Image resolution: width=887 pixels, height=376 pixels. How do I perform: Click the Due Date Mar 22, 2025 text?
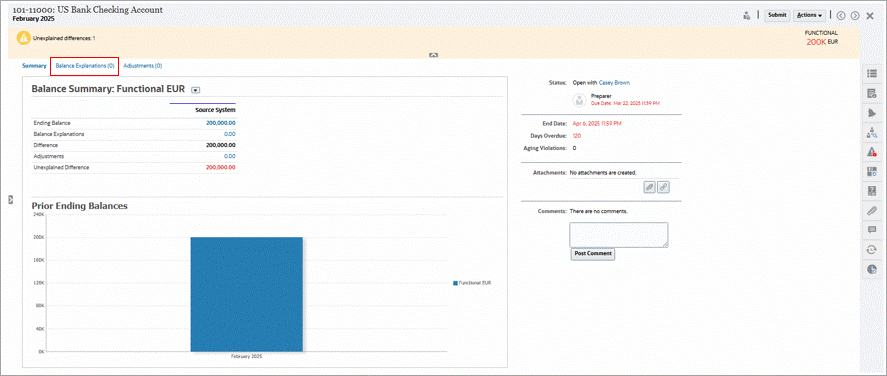[625, 103]
